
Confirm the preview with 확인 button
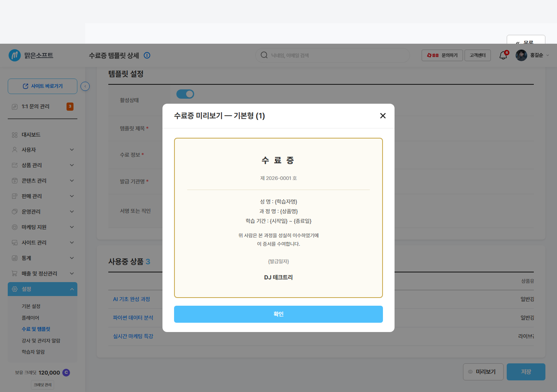tap(278, 314)
